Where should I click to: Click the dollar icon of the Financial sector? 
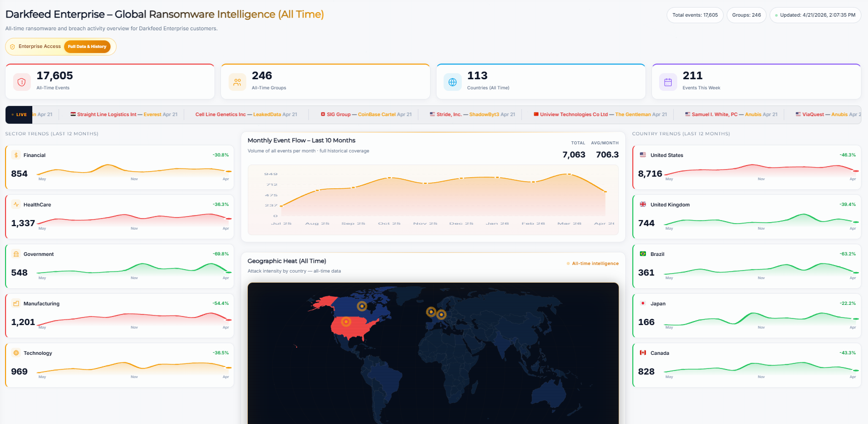point(16,155)
